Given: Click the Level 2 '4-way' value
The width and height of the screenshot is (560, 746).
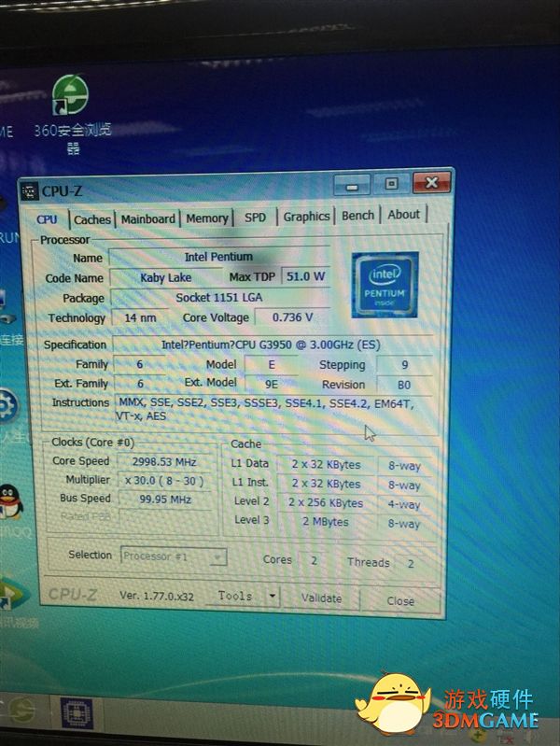Looking at the screenshot, I should tap(404, 504).
